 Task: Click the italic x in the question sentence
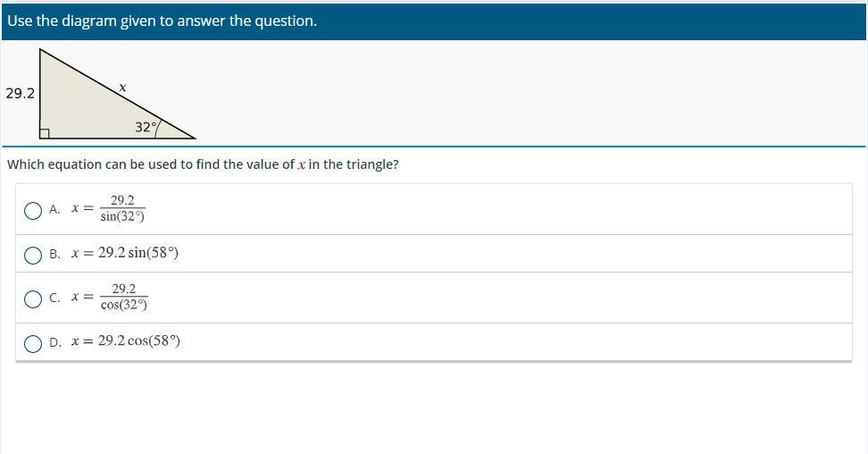point(302,165)
